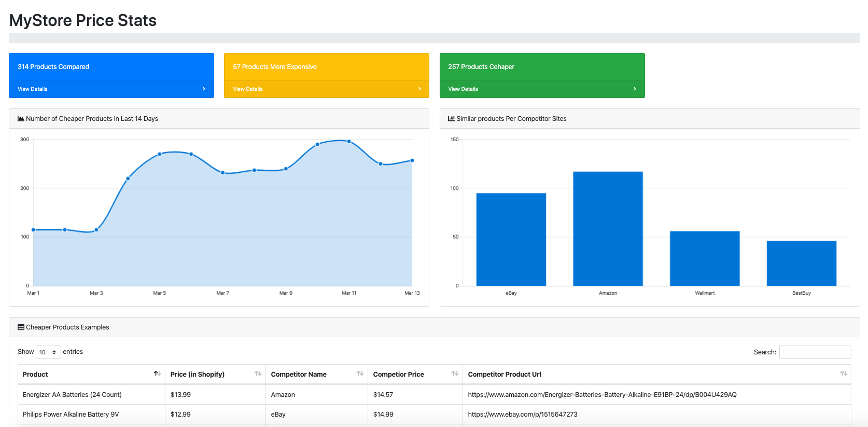
Task: Sort table by Competitor Product Url column
Action: (x=657, y=375)
